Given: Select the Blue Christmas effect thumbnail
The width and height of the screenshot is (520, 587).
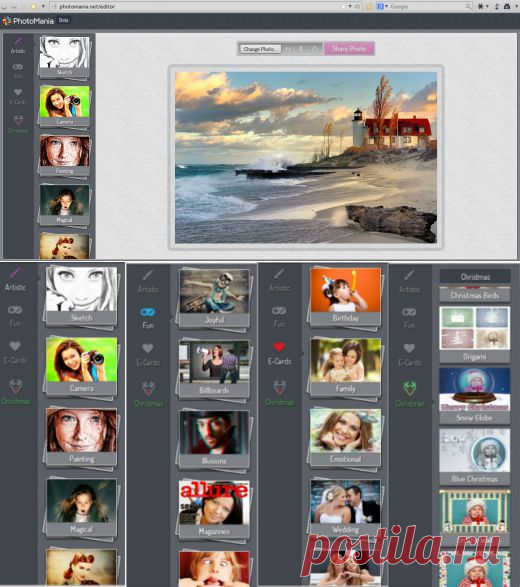Looking at the screenshot, I should [x=474, y=456].
